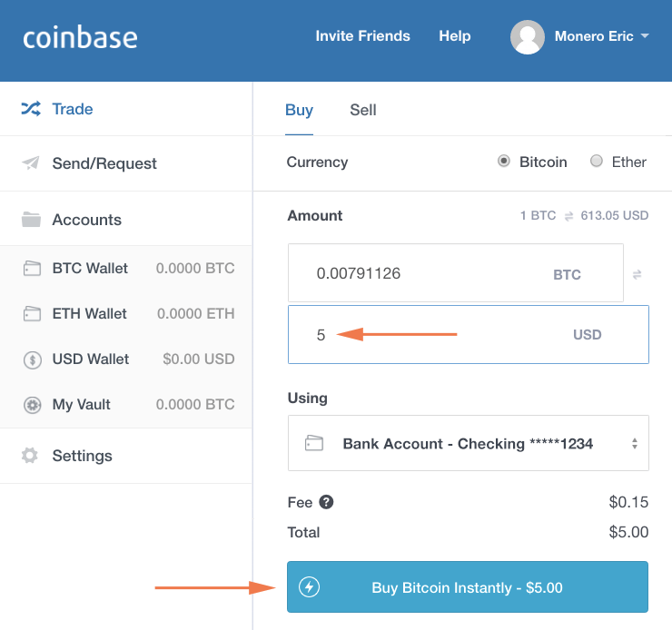Open the My Vault account
Viewport: 672px width, 630px height.
(126, 405)
